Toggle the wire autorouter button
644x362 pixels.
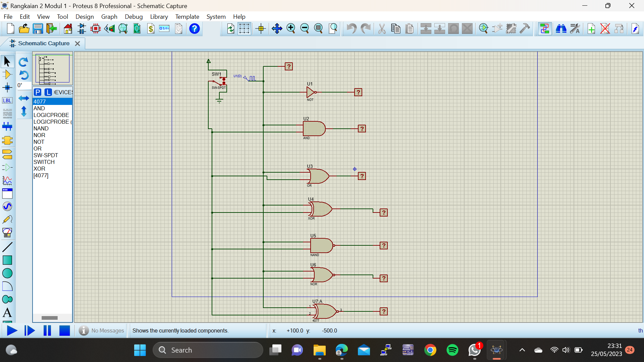tap(545, 29)
